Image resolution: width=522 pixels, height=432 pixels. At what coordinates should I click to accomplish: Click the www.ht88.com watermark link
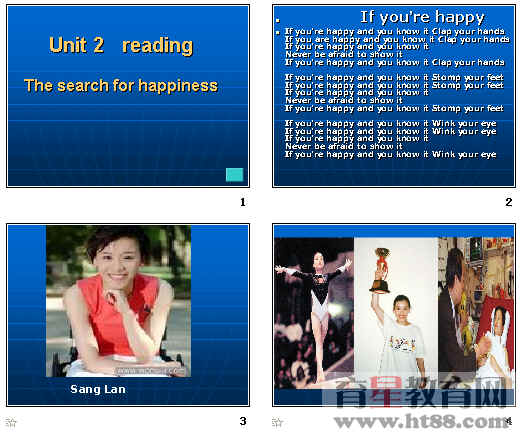[x=422, y=421]
